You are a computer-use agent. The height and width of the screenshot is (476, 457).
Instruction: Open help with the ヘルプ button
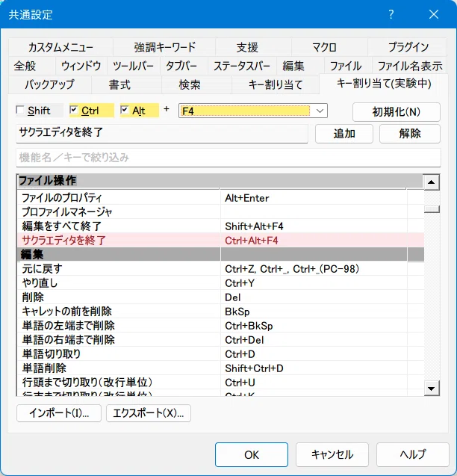[x=413, y=454]
